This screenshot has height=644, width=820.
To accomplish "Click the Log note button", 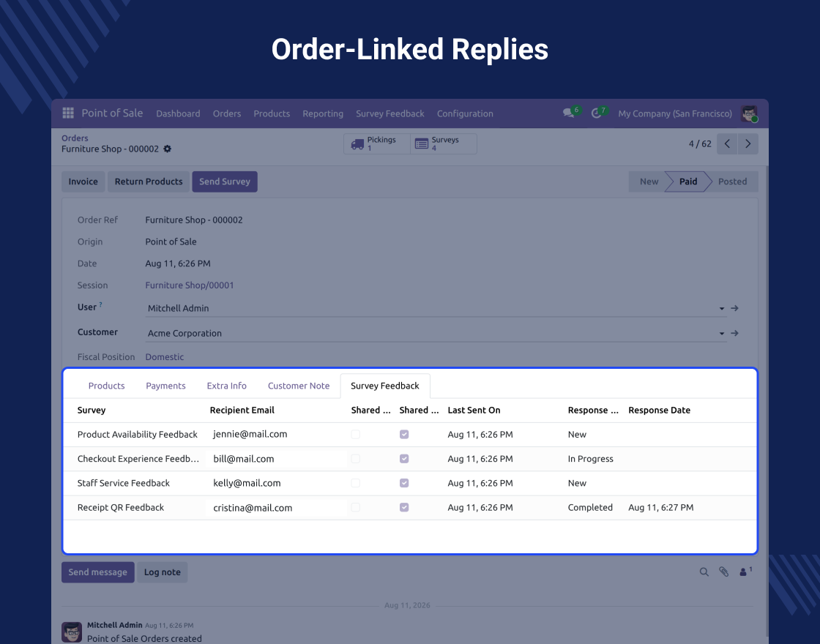I will coord(162,572).
